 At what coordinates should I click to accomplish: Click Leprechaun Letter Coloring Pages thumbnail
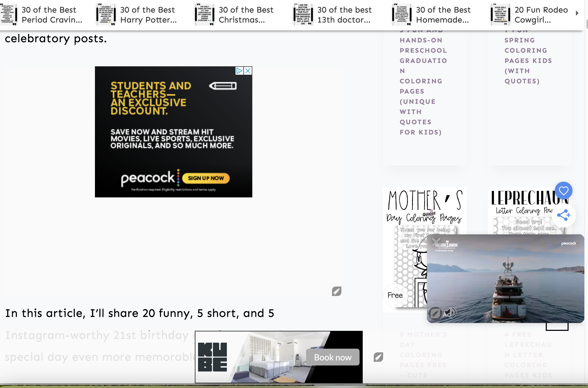point(522,210)
